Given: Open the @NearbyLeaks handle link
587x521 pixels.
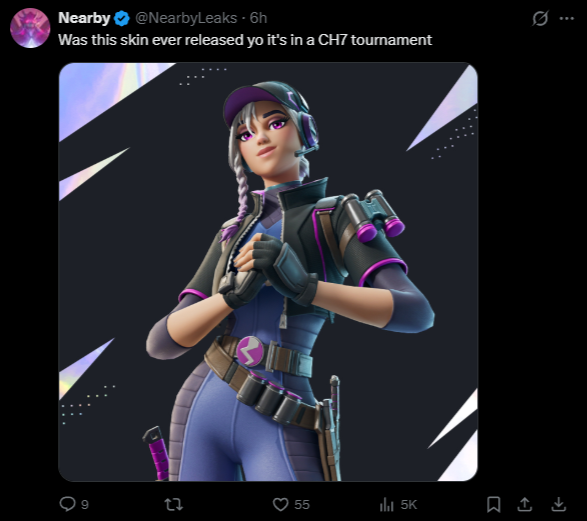Looking at the screenshot, I should tap(186, 18).
